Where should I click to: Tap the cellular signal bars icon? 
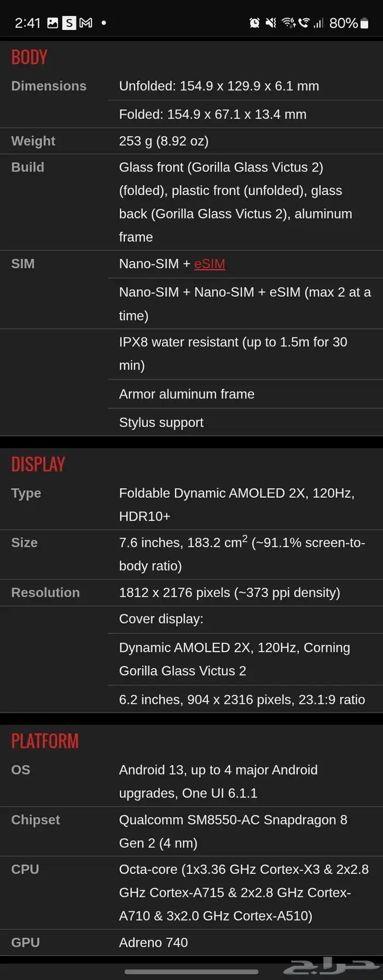point(318,23)
